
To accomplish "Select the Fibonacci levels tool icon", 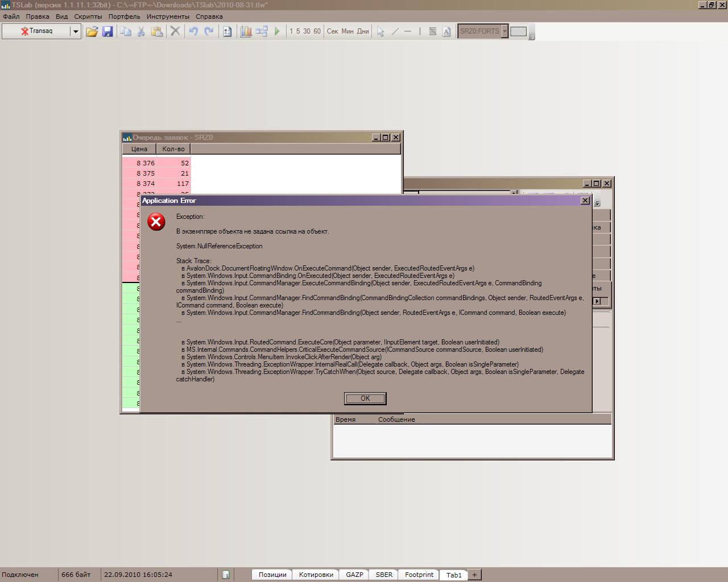I will pyautogui.click(x=433, y=31).
